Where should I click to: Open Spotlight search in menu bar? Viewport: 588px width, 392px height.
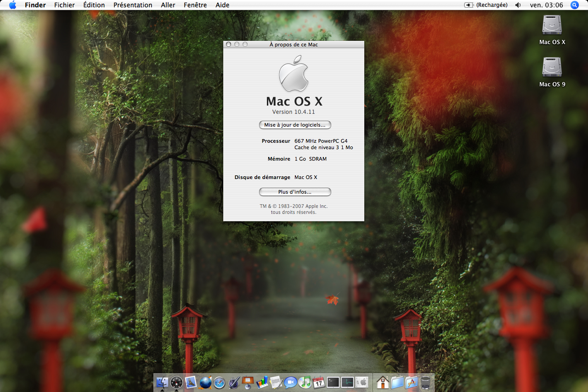575,5
